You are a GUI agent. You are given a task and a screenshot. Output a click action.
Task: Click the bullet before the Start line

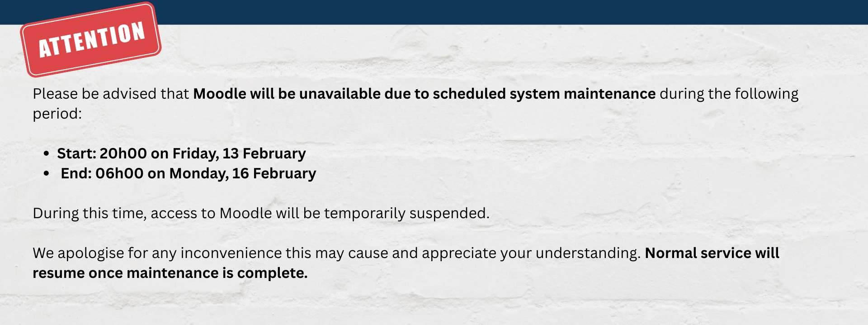46,154
